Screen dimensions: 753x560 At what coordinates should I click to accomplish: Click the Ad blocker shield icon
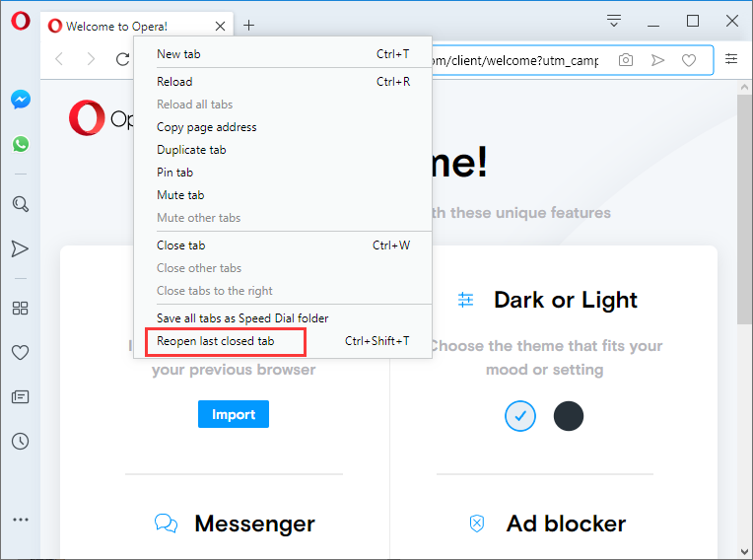(x=476, y=524)
